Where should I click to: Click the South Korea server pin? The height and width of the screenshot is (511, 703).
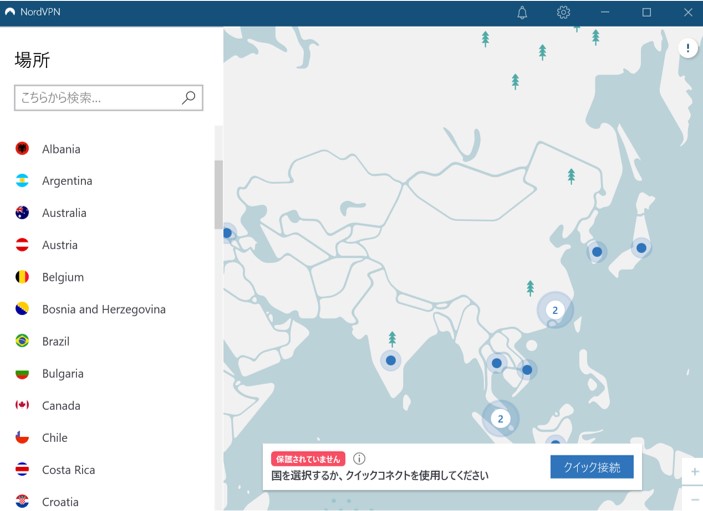point(597,252)
